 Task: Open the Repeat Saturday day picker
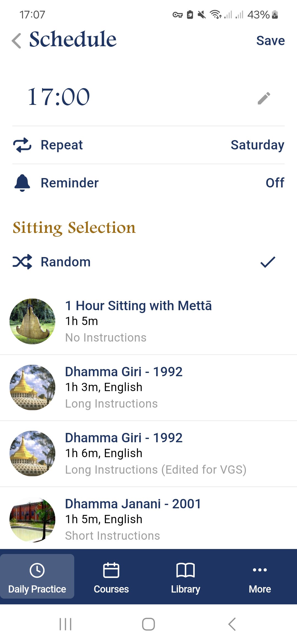(x=258, y=145)
